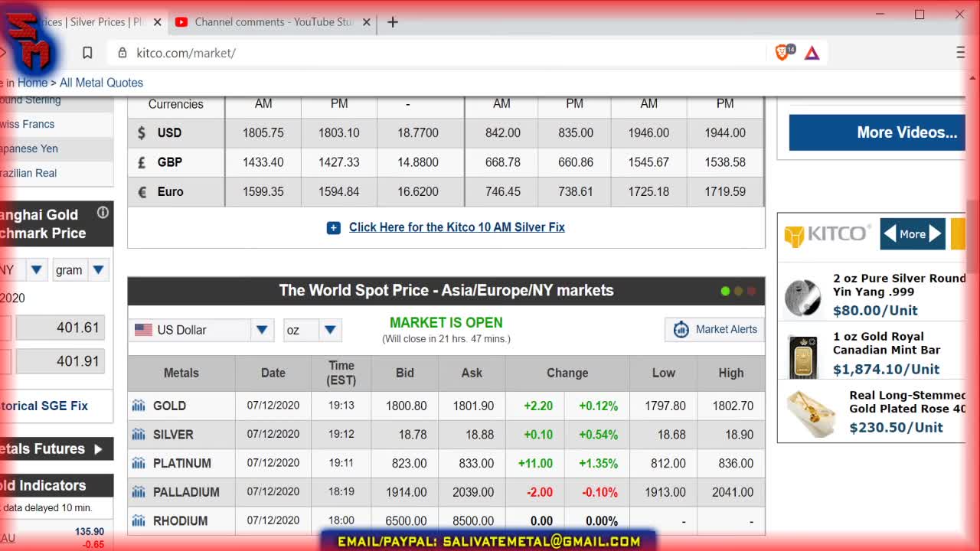Click gold bid value 1800.80
Image resolution: width=980 pixels, height=551 pixels.
tap(406, 406)
